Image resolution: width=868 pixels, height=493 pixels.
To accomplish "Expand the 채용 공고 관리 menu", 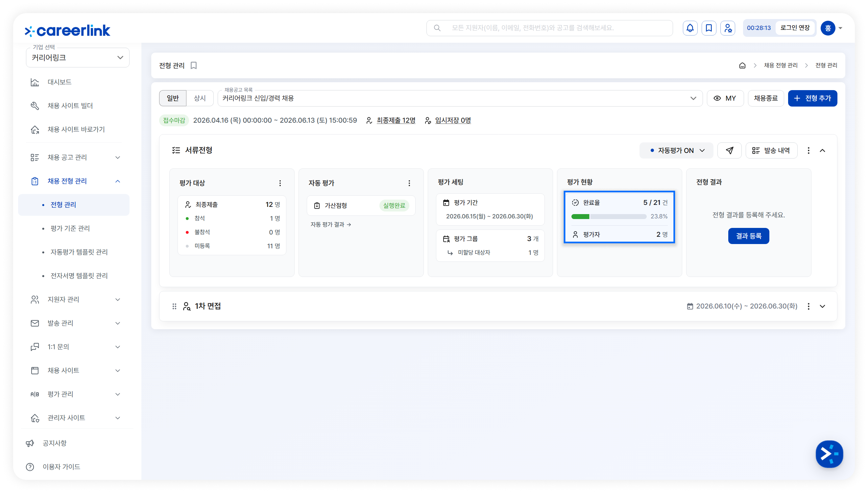I will click(x=118, y=158).
